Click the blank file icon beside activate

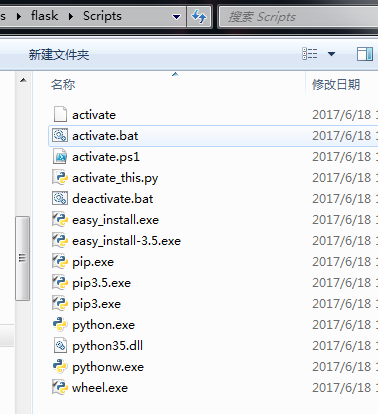click(x=60, y=114)
